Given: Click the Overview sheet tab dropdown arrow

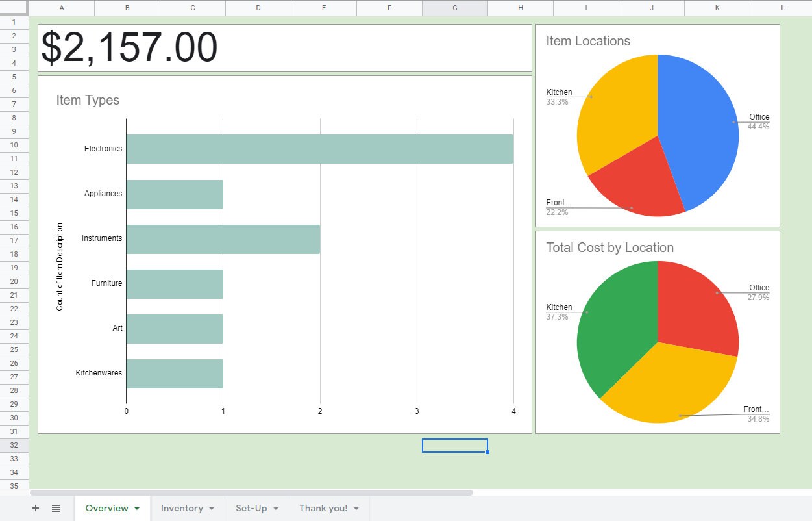Looking at the screenshot, I should 136,508.
